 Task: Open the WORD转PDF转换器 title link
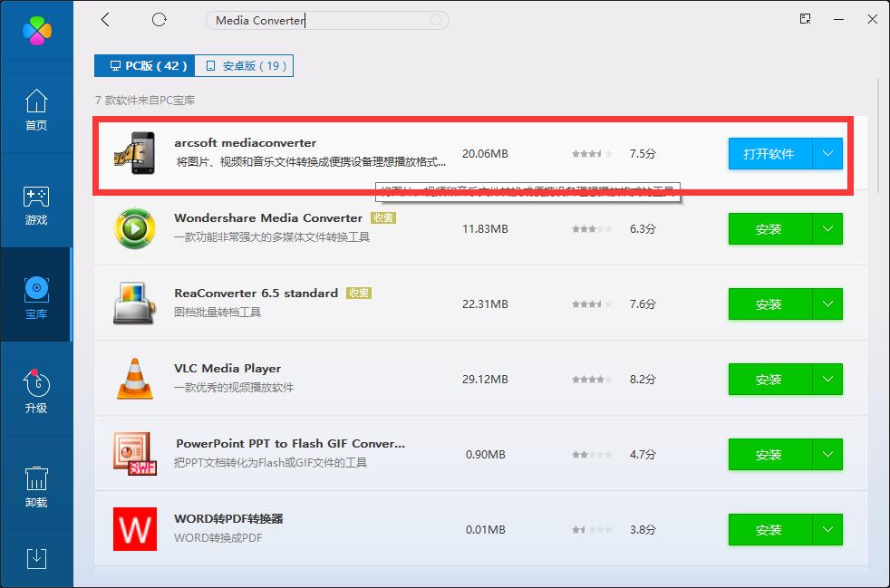(228, 519)
